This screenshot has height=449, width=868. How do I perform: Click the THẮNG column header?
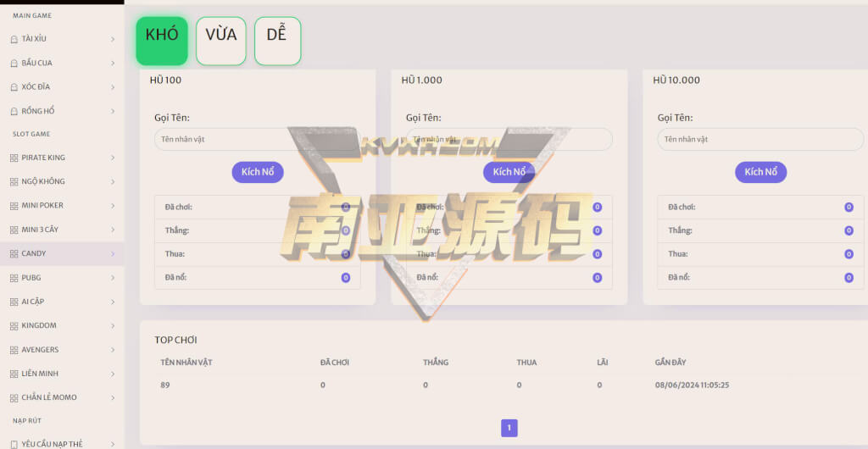click(436, 363)
